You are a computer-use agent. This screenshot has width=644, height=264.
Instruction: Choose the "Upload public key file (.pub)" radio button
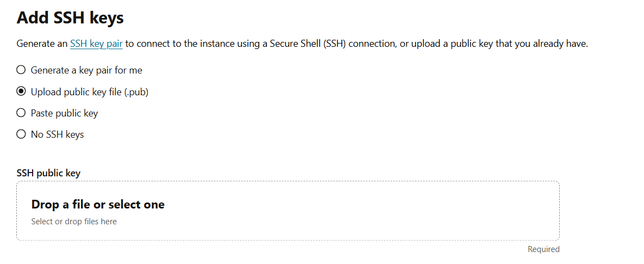coord(21,92)
